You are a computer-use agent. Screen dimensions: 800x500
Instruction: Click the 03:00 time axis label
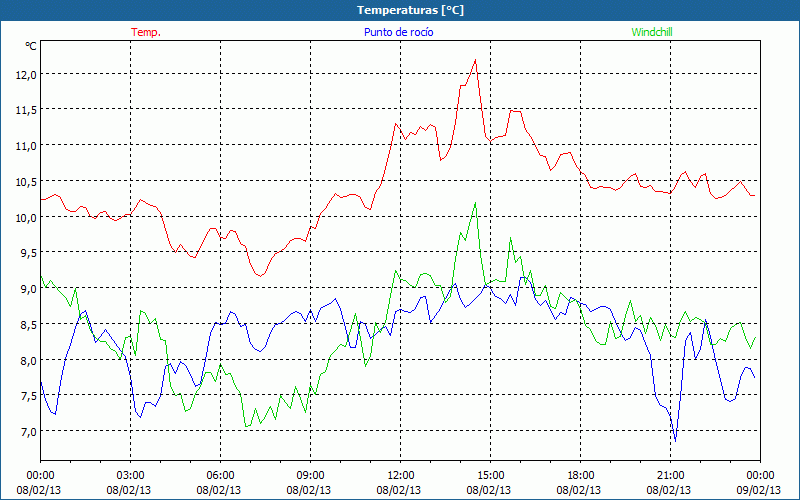[x=130, y=476]
